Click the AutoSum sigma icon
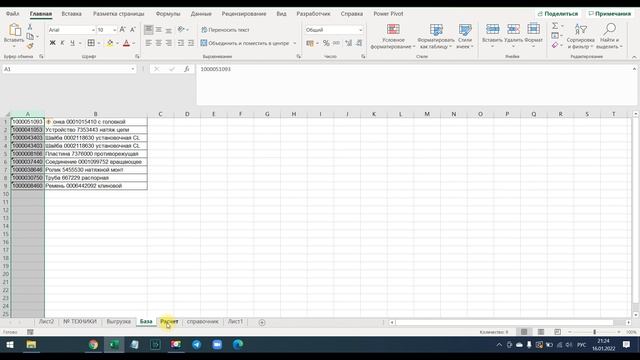The width and height of the screenshot is (640, 360). click(x=555, y=26)
